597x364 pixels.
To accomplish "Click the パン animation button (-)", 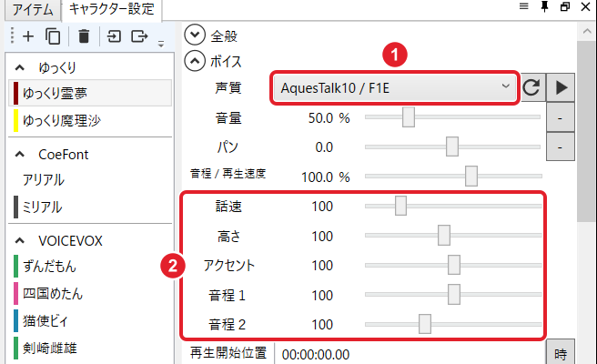I will [x=560, y=147].
